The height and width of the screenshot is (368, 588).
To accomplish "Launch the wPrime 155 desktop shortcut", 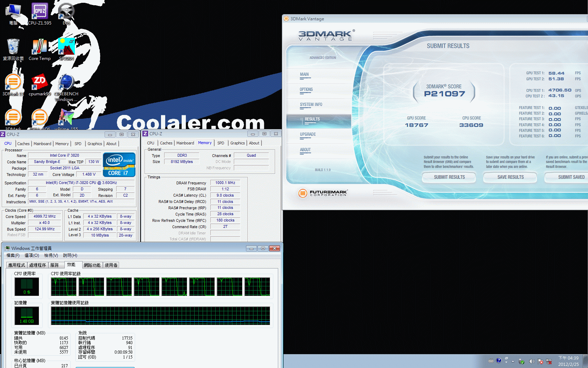I will click(66, 119).
